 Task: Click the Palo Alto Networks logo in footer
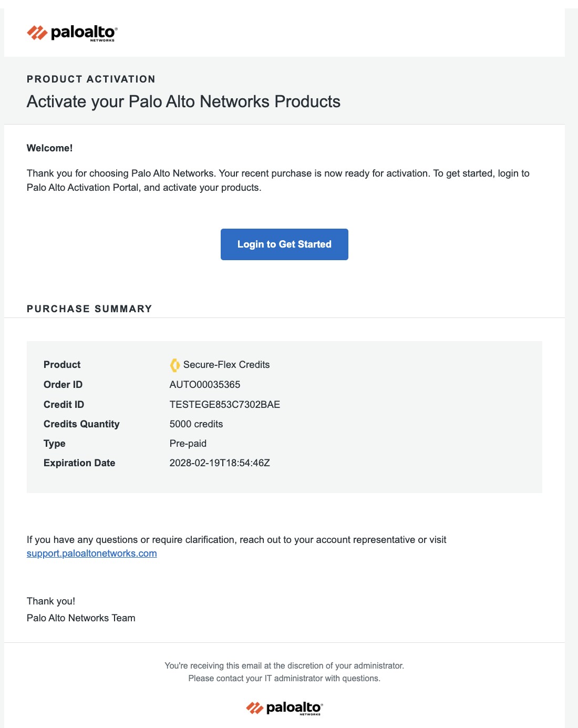[284, 708]
